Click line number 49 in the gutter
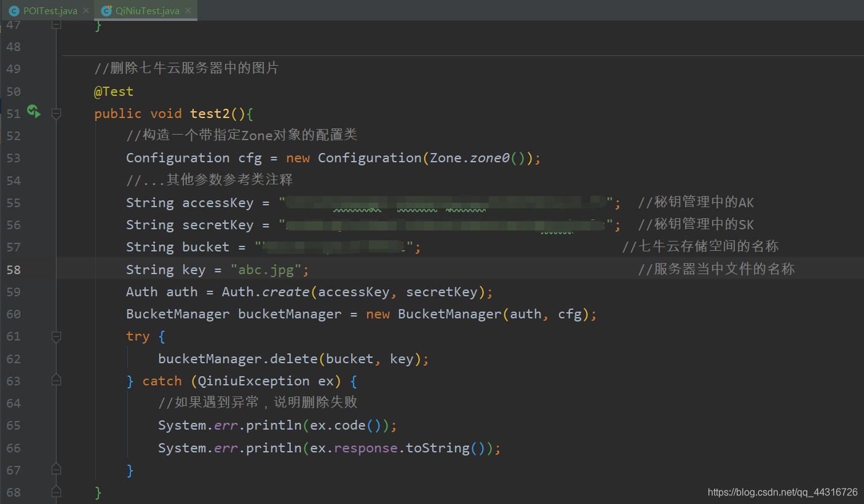 click(14, 69)
